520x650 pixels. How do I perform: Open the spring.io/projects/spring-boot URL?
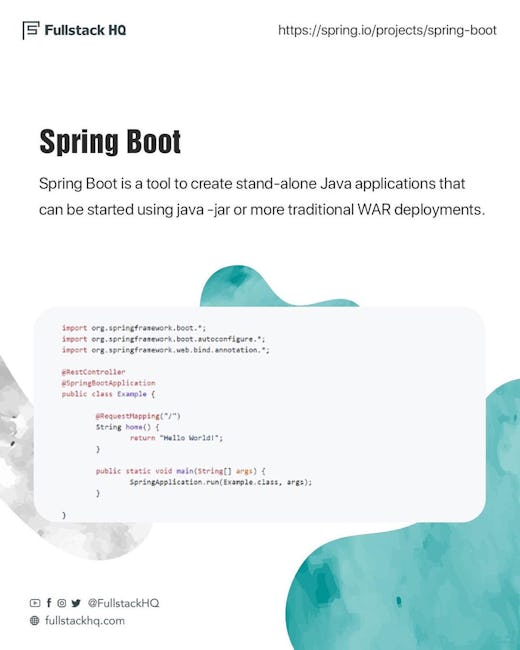[x=387, y=30]
